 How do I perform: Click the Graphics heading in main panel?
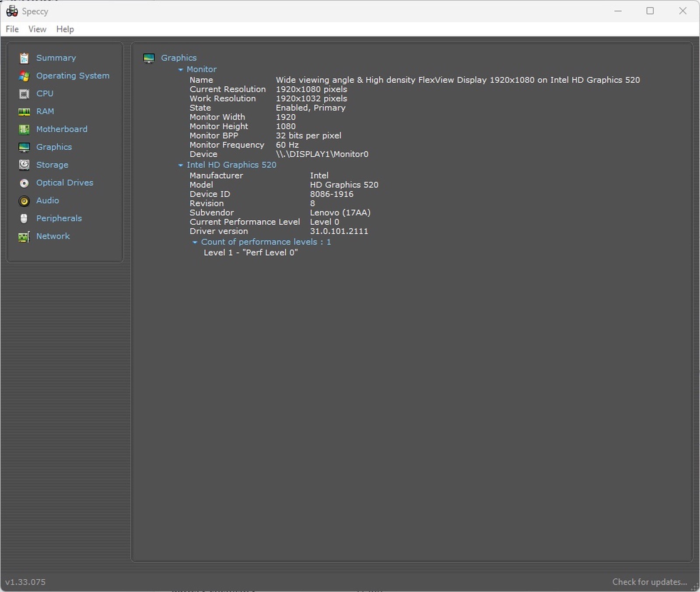178,58
